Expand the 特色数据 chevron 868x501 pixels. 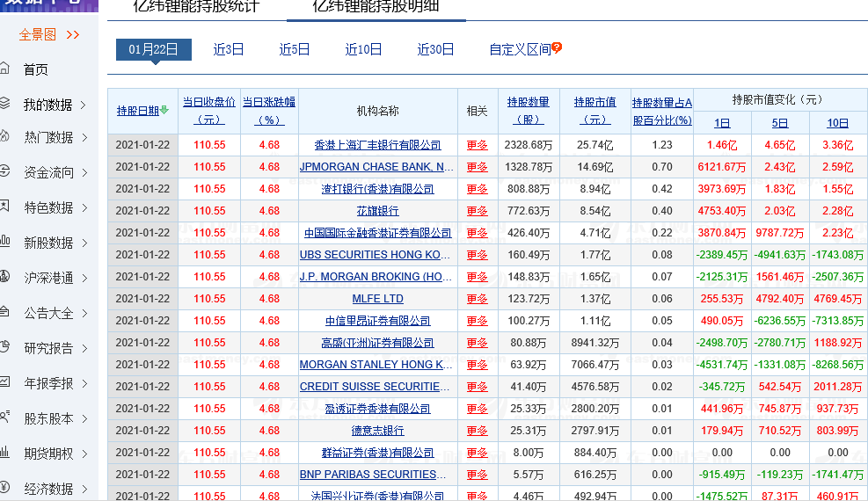pyautogui.click(x=85, y=207)
